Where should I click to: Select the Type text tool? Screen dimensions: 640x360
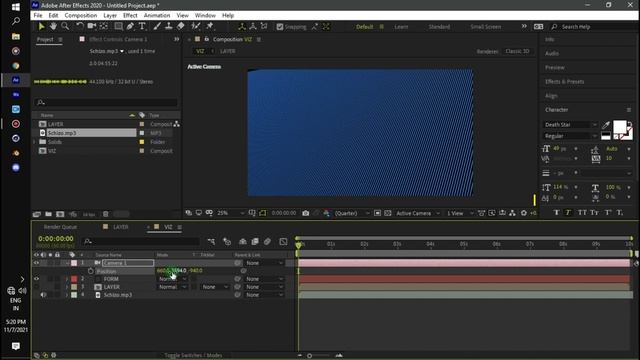(142, 27)
